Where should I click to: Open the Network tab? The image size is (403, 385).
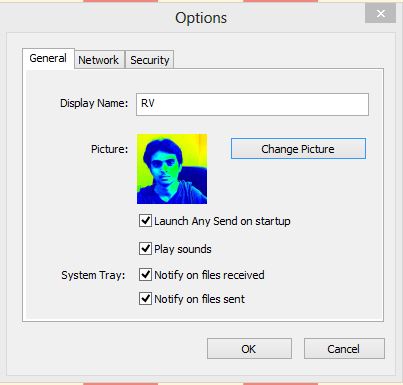[99, 60]
